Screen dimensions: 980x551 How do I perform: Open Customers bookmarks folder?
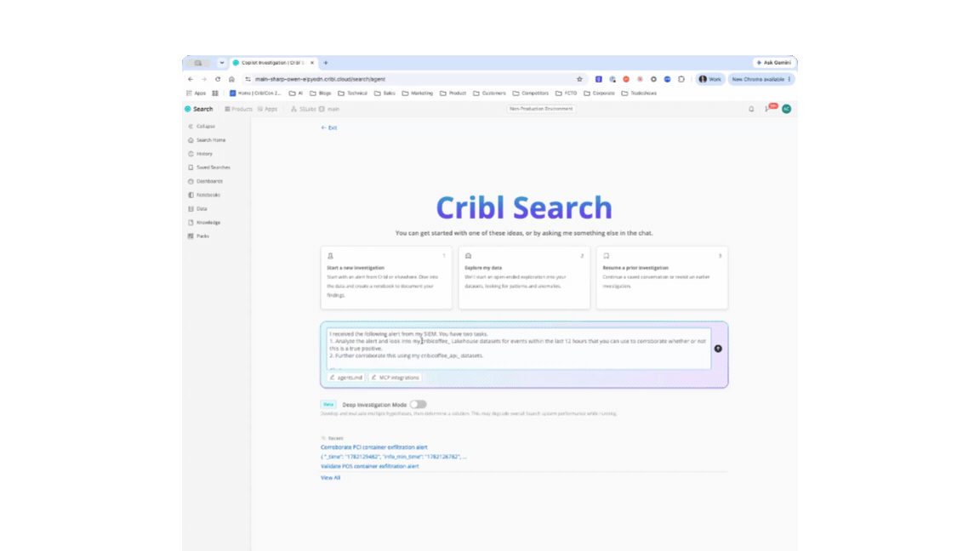(x=489, y=93)
